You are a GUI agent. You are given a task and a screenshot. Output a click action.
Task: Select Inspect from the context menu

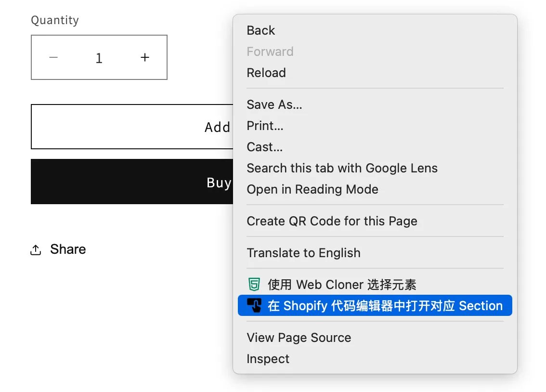tap(375, 359)
